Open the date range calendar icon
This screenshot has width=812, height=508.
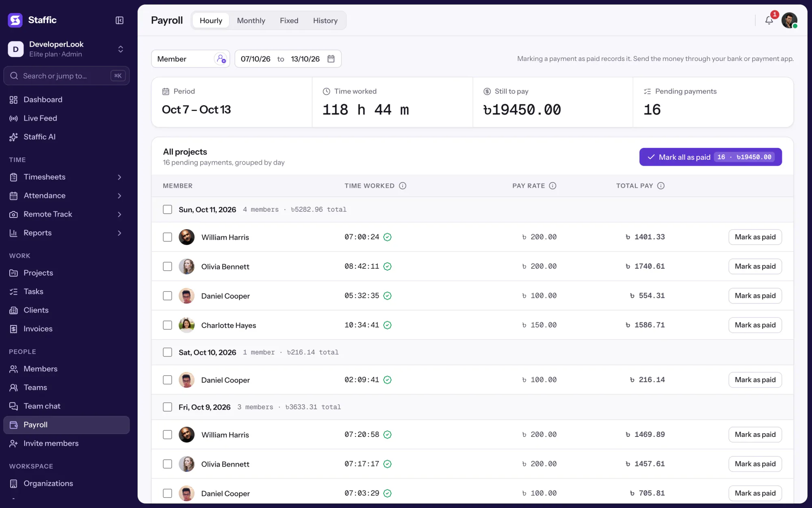tap(331, 59)
